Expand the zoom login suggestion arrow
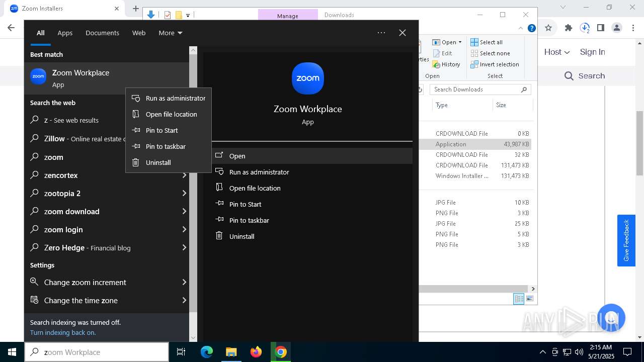Image resolution: width=644 pixels, height=362 pixels. coord(184,229)
